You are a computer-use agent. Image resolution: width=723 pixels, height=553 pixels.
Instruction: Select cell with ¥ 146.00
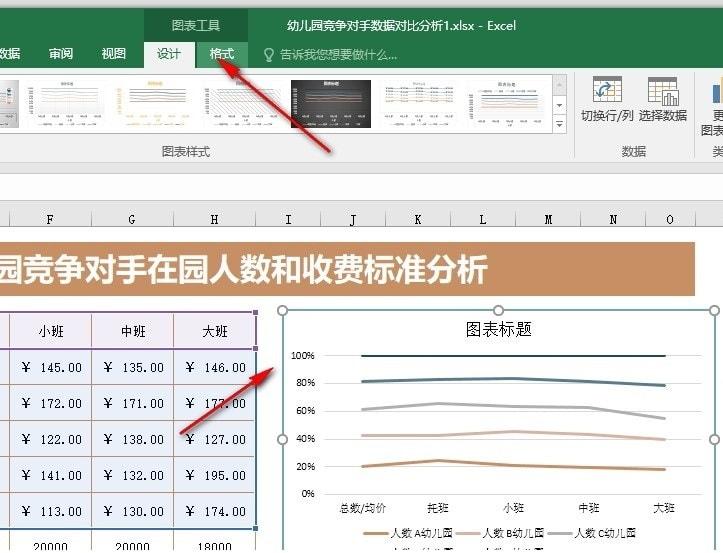(215, 367)
